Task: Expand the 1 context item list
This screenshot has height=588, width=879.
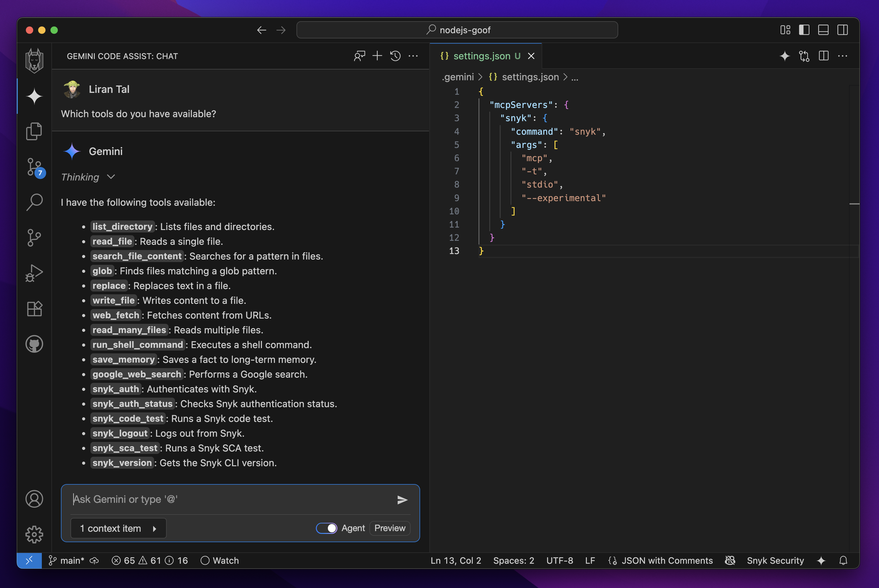Action: point(118,528)
